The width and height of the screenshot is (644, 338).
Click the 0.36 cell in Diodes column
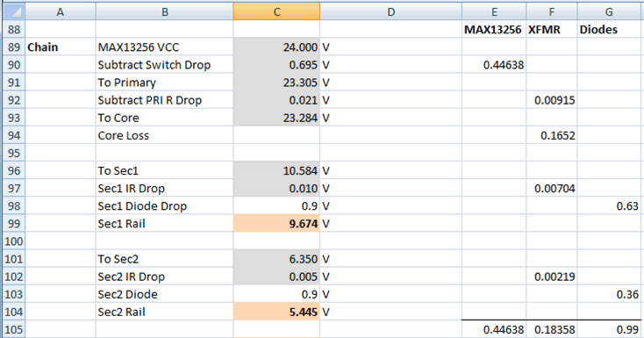click(609, 294)
